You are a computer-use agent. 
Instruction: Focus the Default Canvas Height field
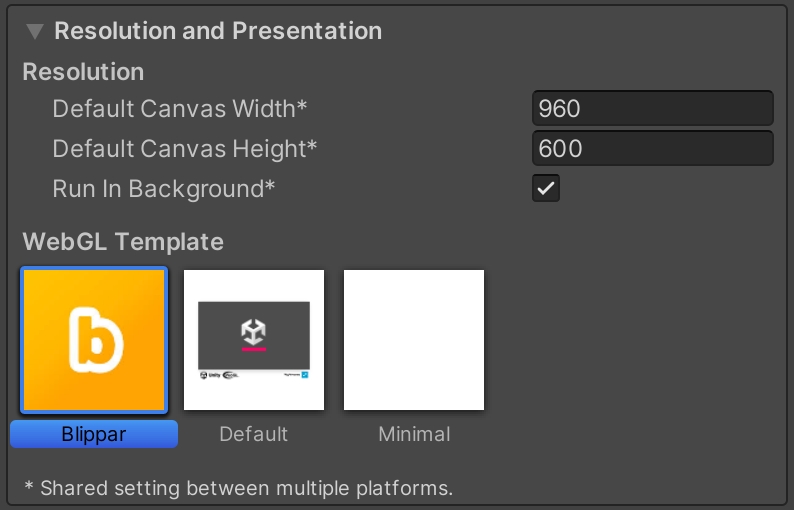pos(652,148)
